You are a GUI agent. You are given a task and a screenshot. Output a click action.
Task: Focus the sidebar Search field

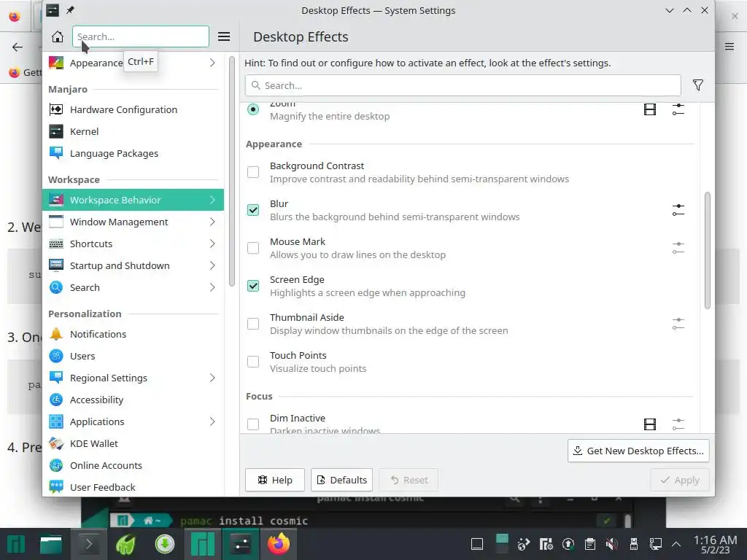141,36
